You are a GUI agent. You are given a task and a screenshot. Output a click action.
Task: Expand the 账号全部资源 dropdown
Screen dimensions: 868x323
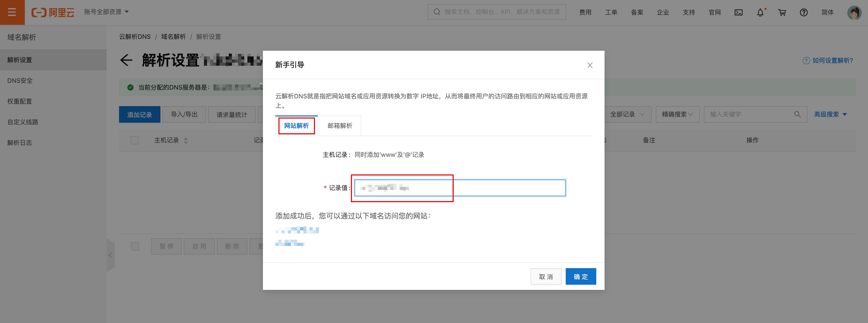click(x=106, y=12)
